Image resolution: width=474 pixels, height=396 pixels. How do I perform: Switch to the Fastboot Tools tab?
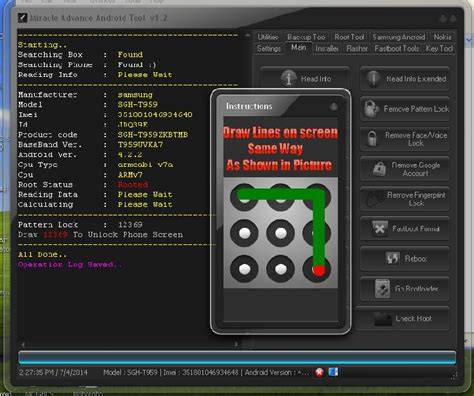point(397,49)
